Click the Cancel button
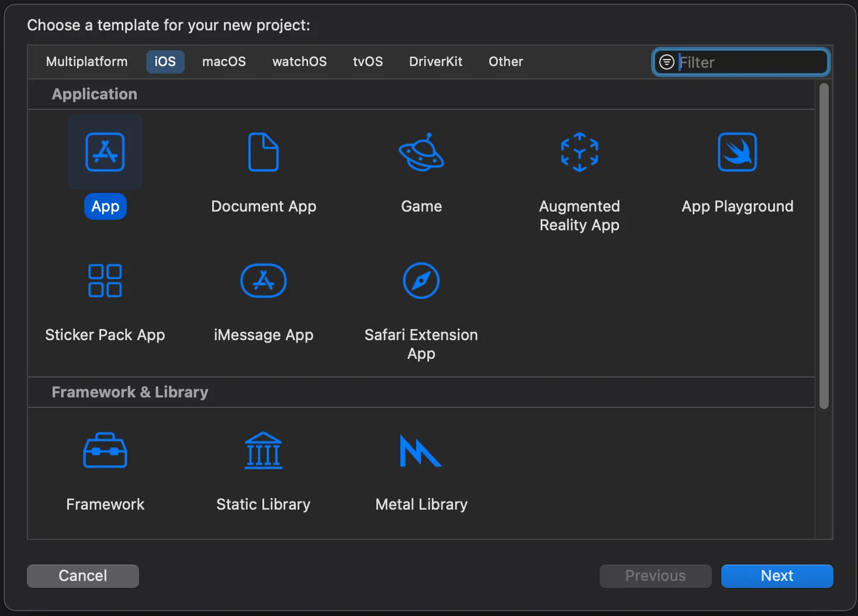858x616 pixels. coord(83,576)
